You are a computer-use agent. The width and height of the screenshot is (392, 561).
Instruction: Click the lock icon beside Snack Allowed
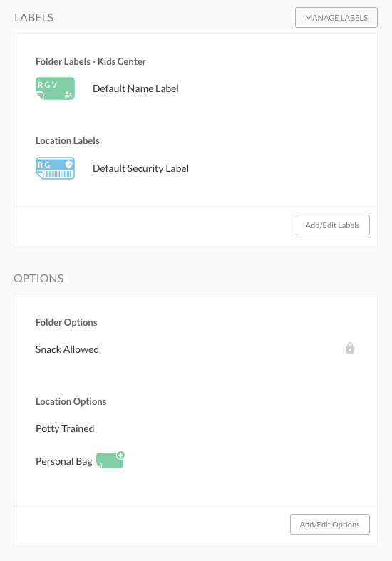[350, 348]
